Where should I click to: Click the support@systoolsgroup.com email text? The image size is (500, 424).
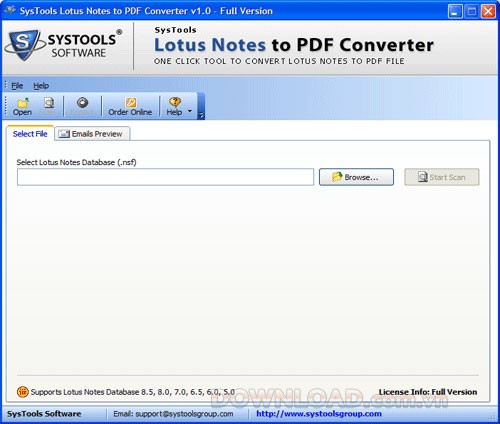click(x=184, y=414)
